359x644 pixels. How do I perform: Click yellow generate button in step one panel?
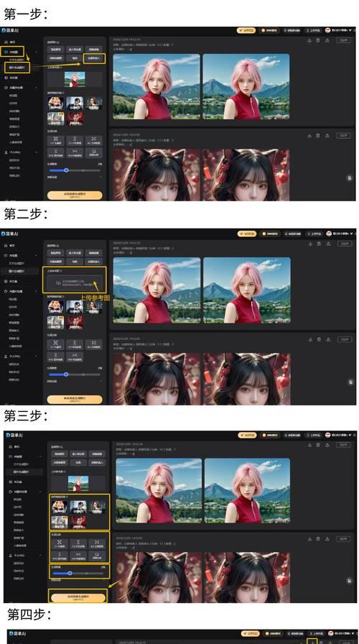coord(75,195)
